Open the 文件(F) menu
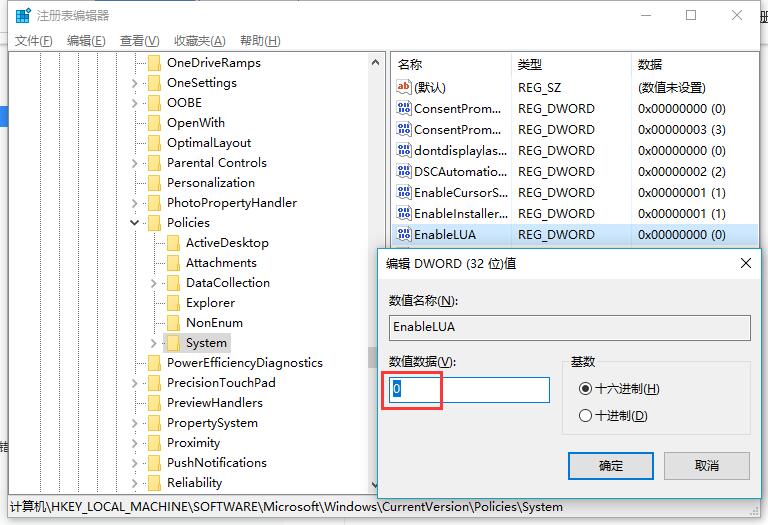The width and height of the screenshot is (768, 525). point(33,41)
